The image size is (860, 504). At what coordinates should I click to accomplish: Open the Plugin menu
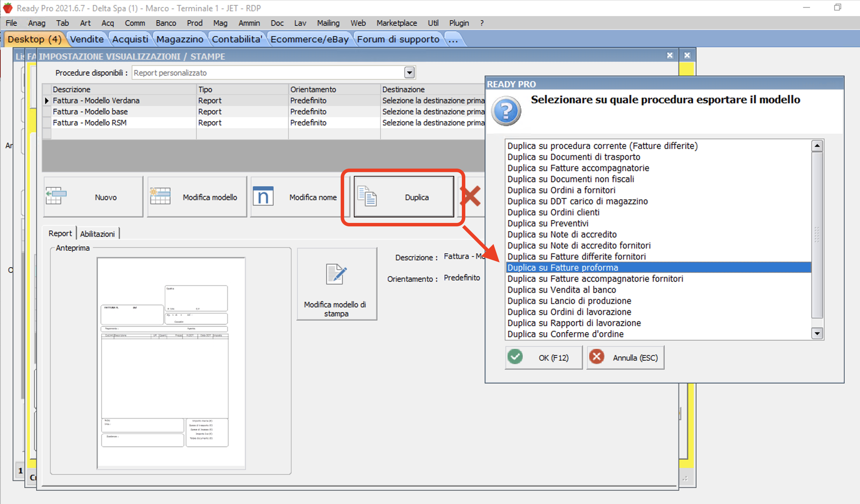[459, 23]
